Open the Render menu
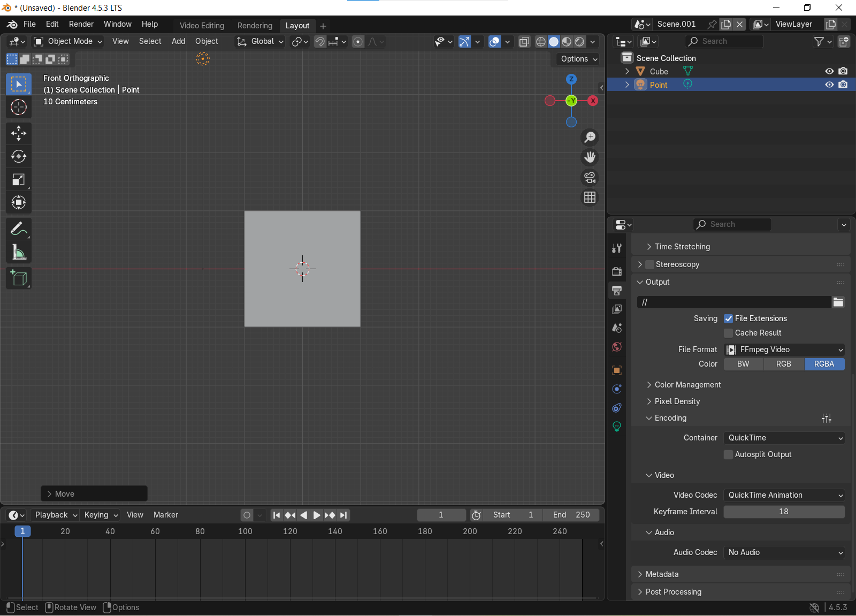This screenshot has height=616, width=856. click(x=81, y=24)
